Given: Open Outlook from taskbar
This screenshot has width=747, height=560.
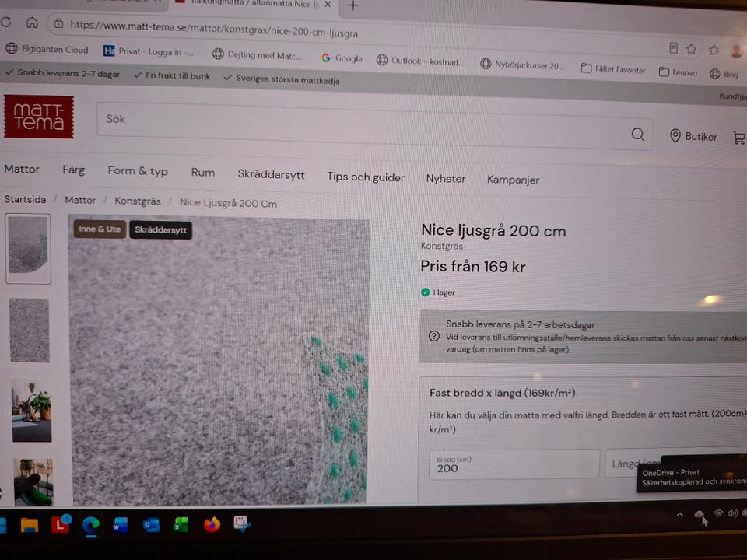Looking at the screenshot, I should click(x=151, y=525).
